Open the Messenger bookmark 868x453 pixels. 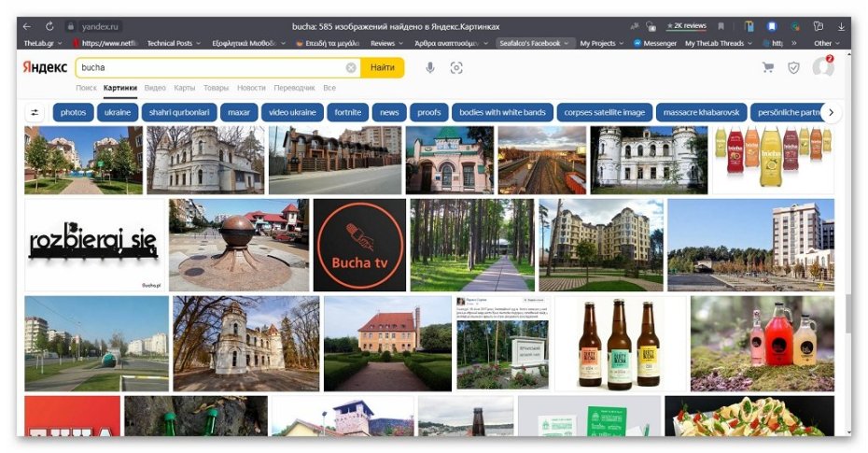[654, 43]
